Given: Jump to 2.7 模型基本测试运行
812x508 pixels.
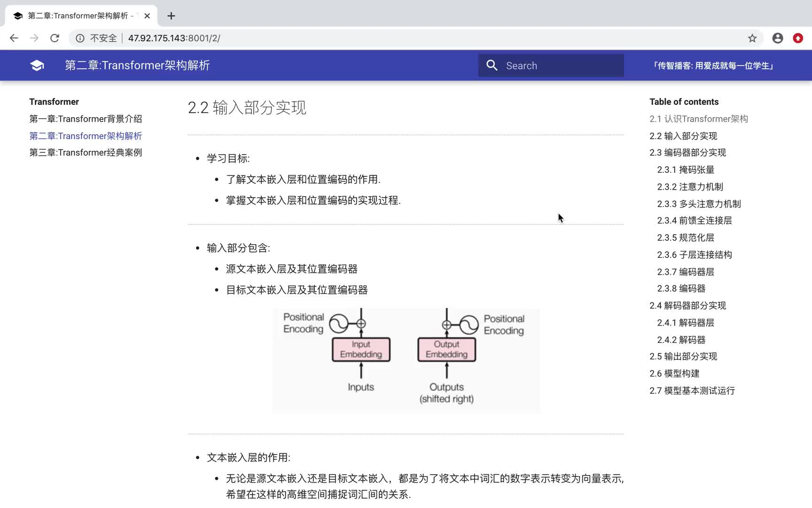Looking at the screenshot, I should tap(692, 390).
